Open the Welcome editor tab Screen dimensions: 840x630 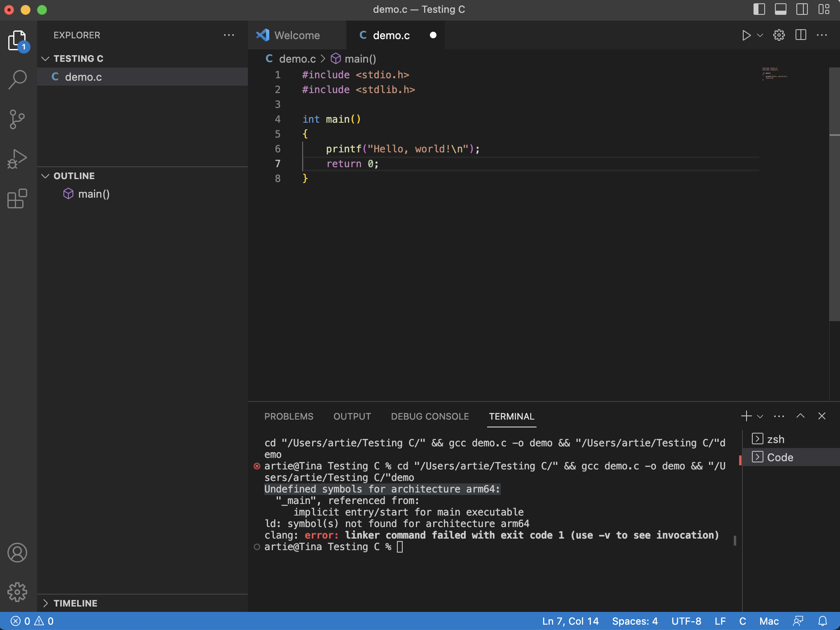coord(297,35)
